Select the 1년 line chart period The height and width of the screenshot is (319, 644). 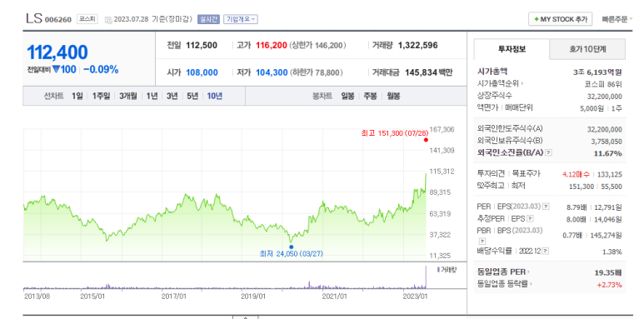pos(152,96)
